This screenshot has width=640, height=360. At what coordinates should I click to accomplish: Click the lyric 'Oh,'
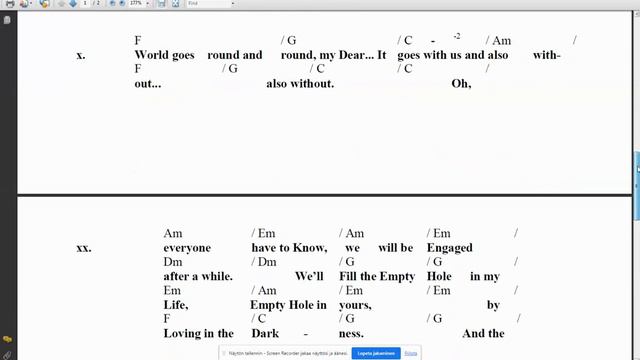461,84
